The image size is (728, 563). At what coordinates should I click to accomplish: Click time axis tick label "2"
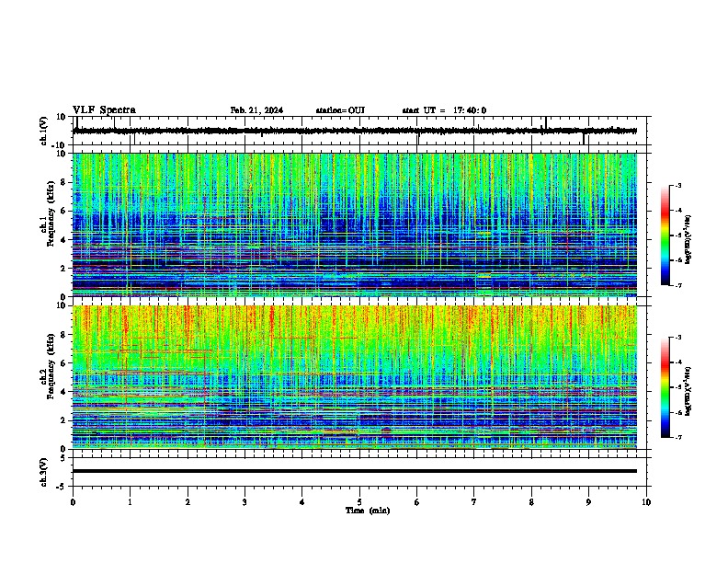(188, 502)
